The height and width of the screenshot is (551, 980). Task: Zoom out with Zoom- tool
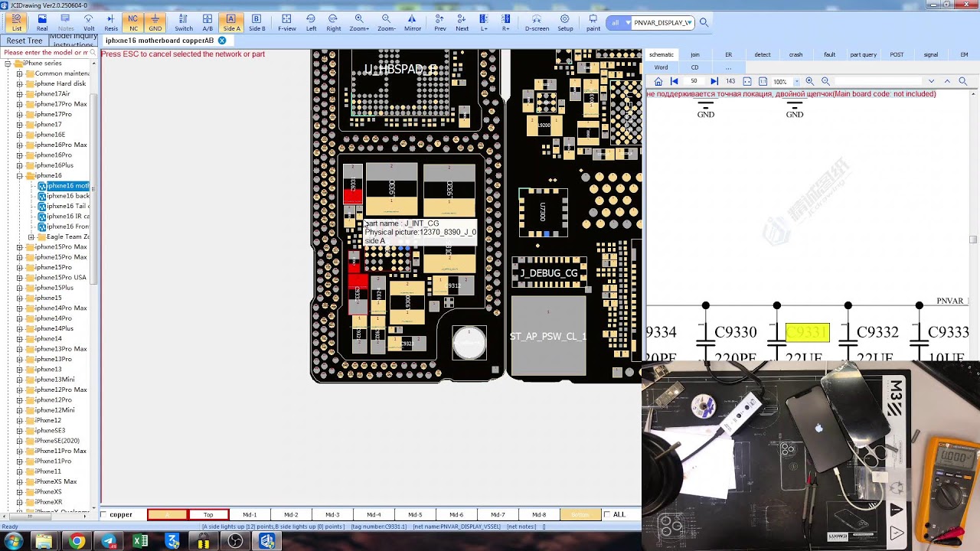[x=386, y=22]
